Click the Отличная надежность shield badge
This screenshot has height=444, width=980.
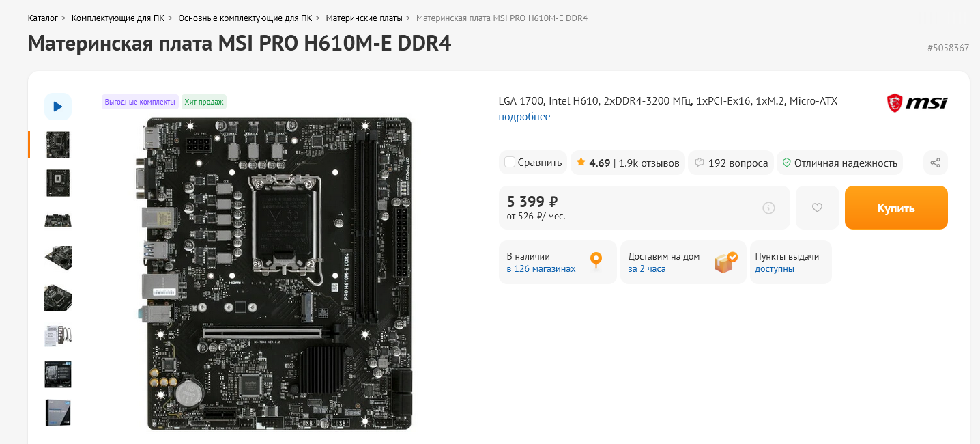click(839, 163)
